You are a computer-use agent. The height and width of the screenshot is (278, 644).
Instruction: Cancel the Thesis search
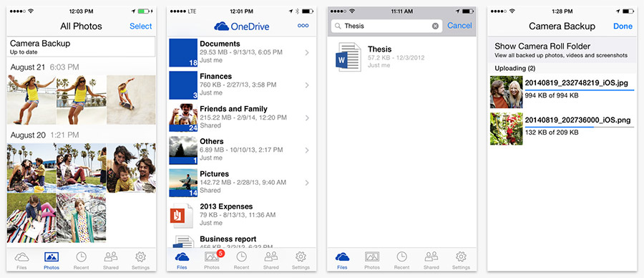tap(459, 26)
